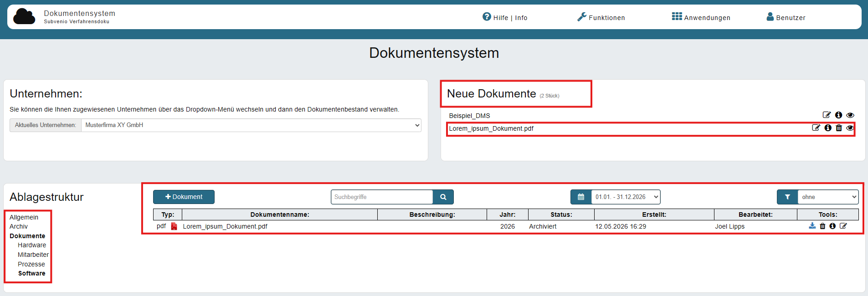Open the Software subfolder
This screenshot has height=296, width=868.
point(32,273)
